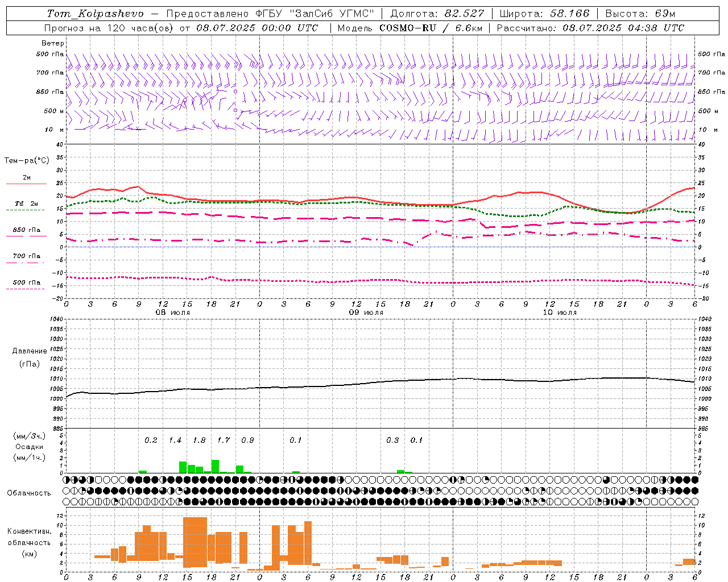Click the 1.4 precipitation value
Screen dimensions: 728x582
coord(175,440)
